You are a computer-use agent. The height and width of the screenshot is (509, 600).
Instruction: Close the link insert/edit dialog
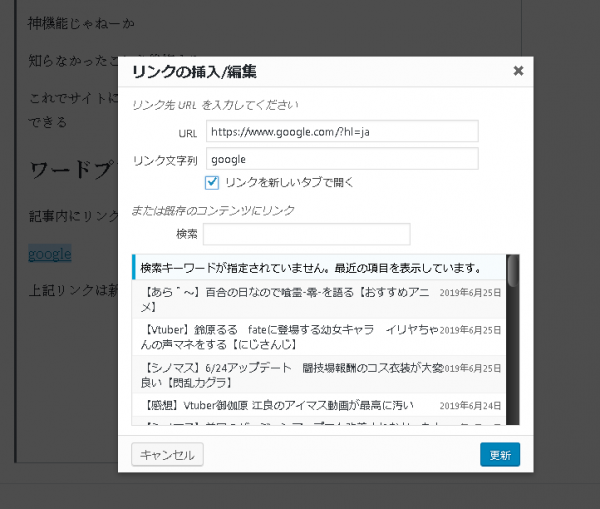pos(518,71)
